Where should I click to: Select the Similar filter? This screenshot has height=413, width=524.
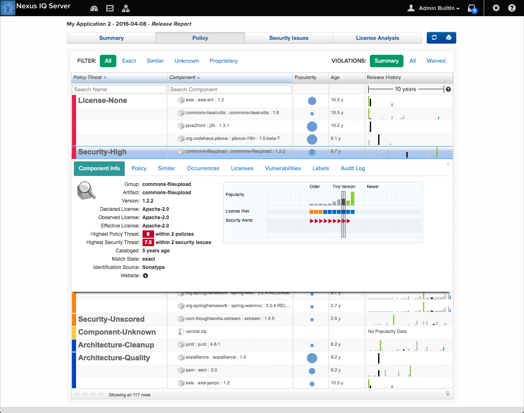point(155,61)
